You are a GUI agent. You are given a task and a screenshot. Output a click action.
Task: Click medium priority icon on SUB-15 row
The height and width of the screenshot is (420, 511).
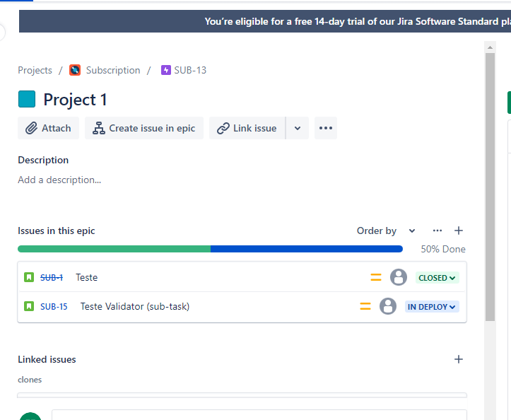pos(365,307)
